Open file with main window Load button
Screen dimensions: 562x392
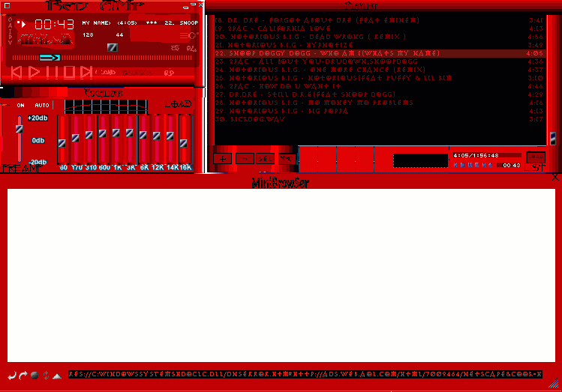(107, 73)
